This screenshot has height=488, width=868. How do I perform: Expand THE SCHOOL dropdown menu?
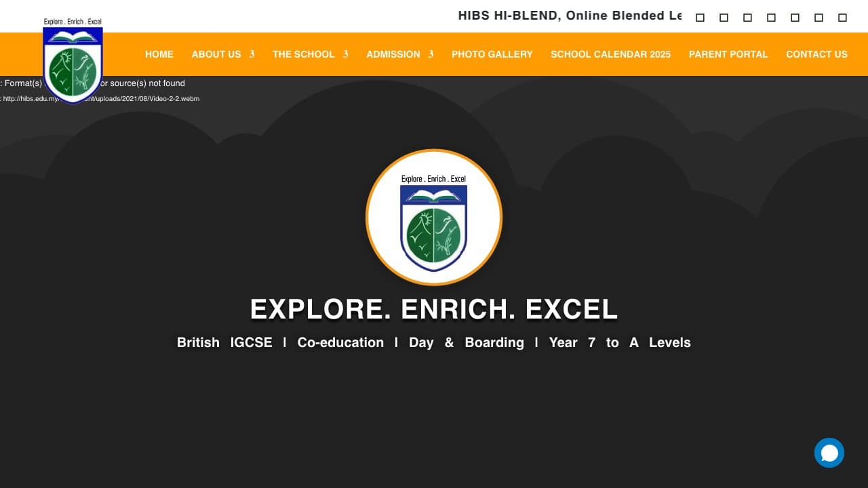[304, 54]
